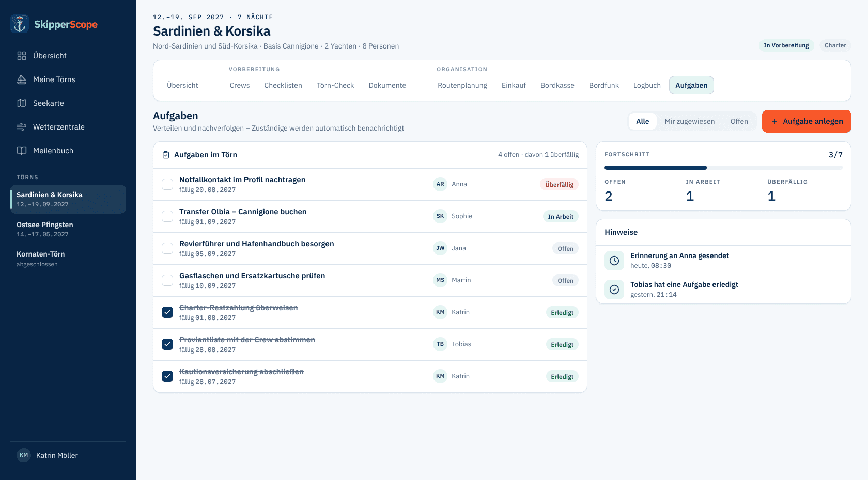
Task: Open the Routenplanung tab
Action: coord(462,85)
